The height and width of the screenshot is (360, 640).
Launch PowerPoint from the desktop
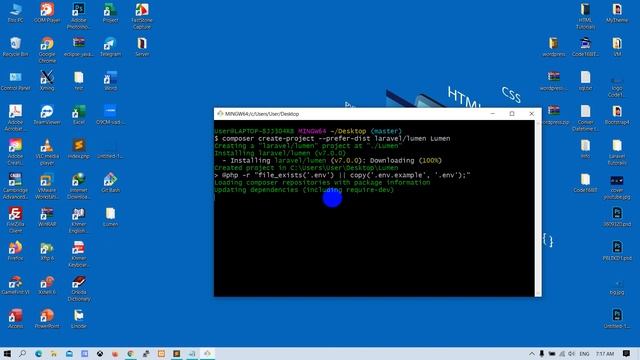tap(47, 319)
